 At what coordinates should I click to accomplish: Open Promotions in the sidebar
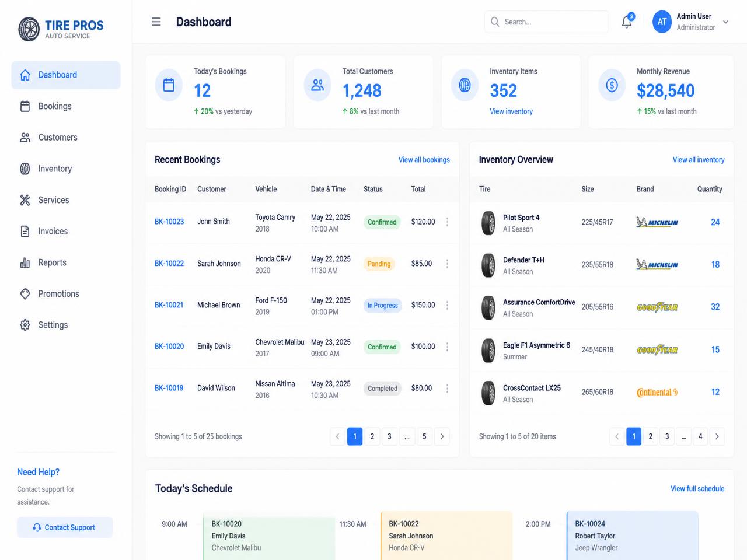tap(66, 294)
